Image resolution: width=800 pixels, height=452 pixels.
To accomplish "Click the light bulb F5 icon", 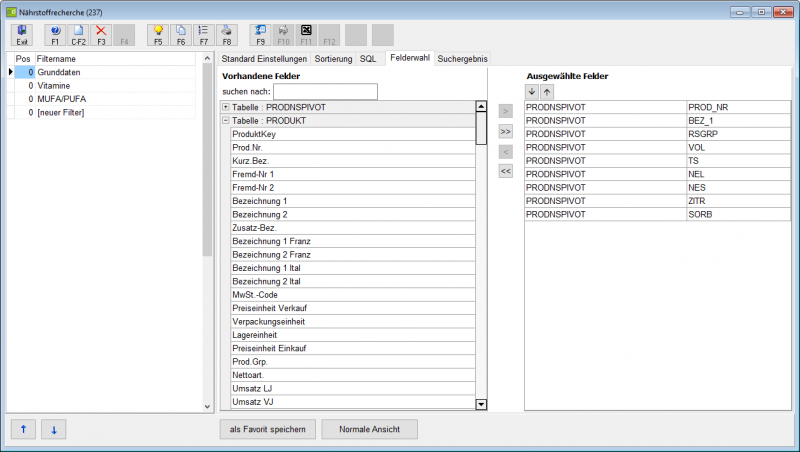I will click(158, 35).
